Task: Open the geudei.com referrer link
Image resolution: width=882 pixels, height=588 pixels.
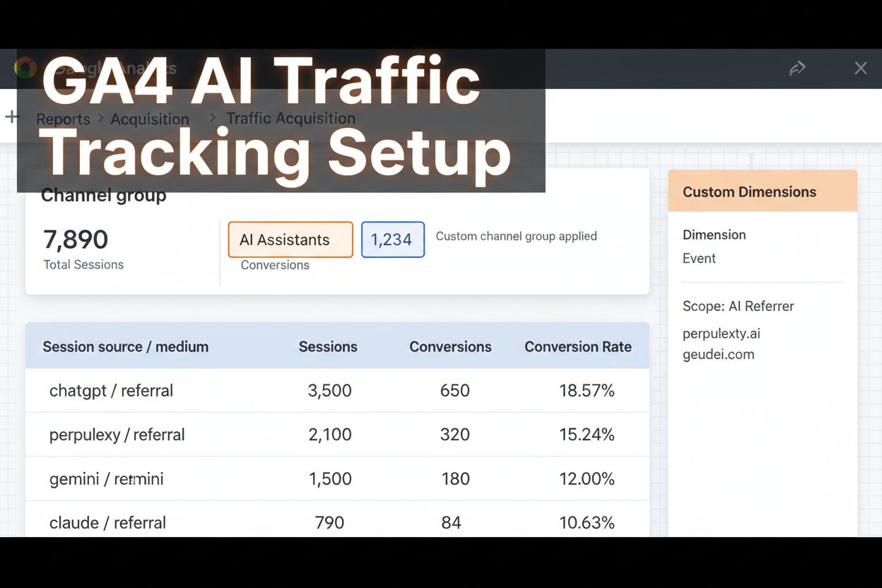Action: coord(718,354)
